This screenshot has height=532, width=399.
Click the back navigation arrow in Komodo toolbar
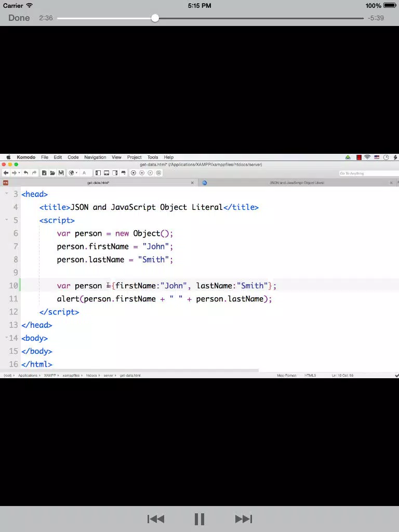pos(6,172)
